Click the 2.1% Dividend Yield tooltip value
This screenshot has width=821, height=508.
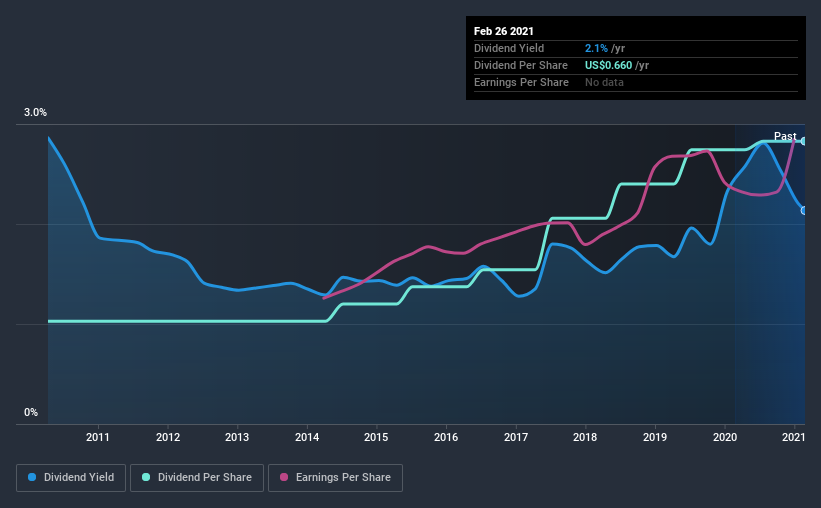(596, 48)
